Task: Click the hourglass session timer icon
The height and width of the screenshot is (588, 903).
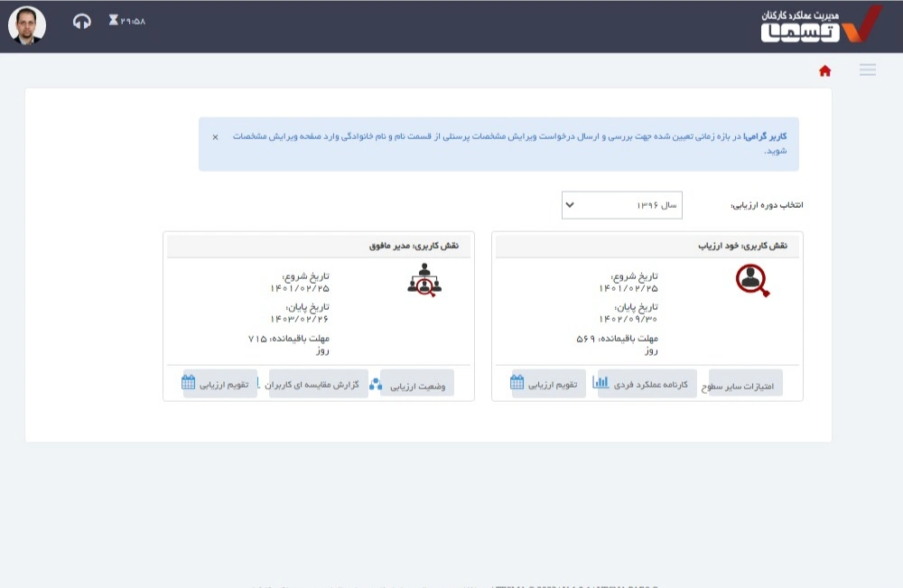Action: pos(113,20)
